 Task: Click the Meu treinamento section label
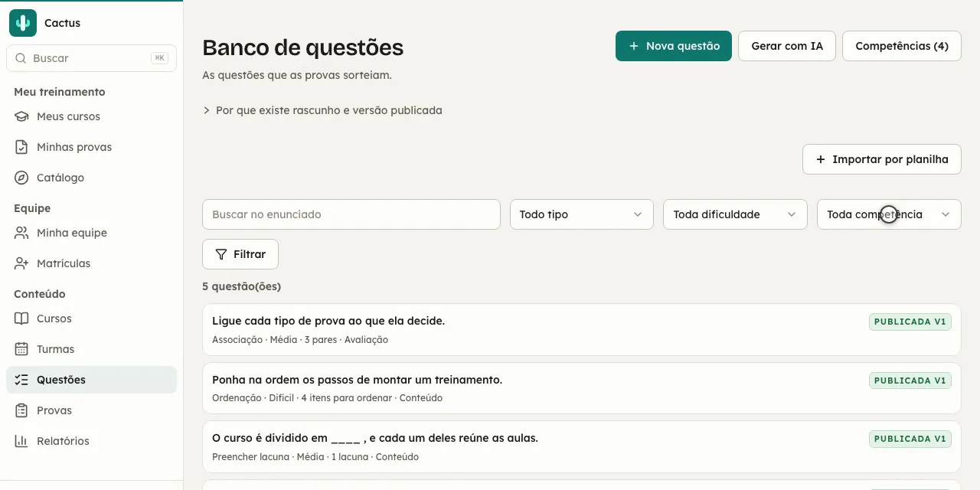click(60, 92)
